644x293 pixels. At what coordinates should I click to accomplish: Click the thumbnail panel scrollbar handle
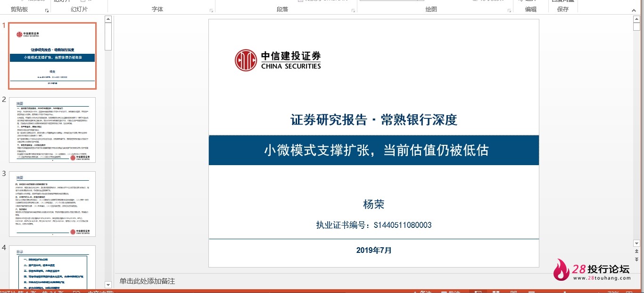tap(108, 36)
